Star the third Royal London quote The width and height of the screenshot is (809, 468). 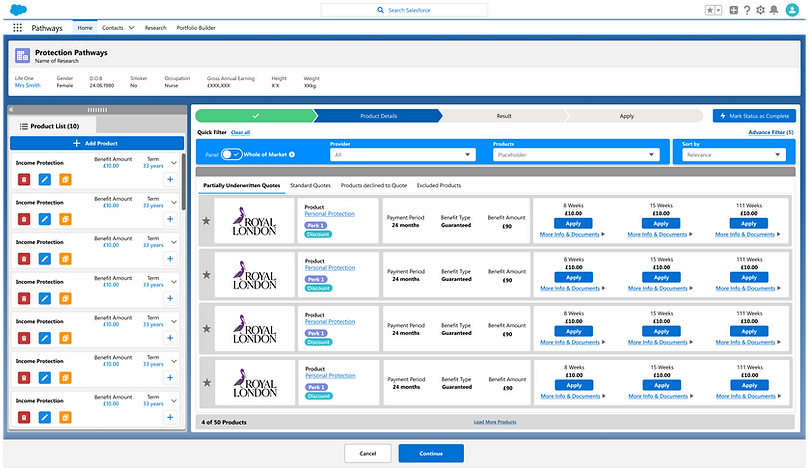tap(206, 329)
